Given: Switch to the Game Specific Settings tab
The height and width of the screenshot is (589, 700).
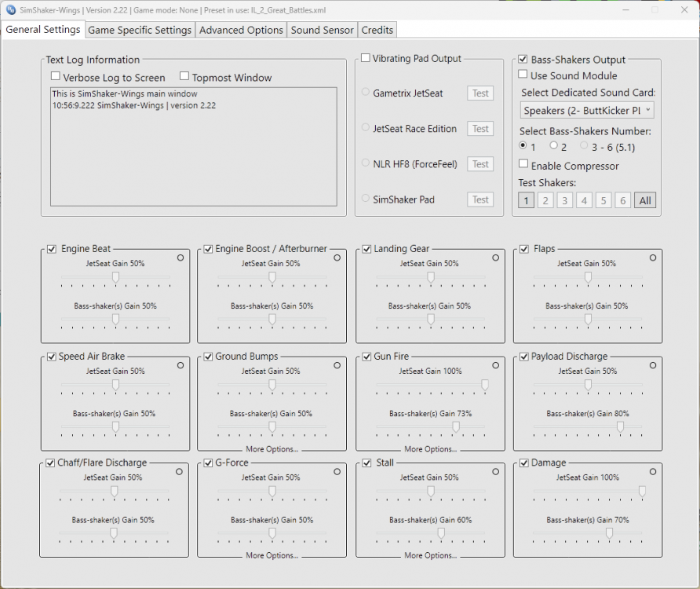Looking at the screenshot, I should click(x=140, y=30).
